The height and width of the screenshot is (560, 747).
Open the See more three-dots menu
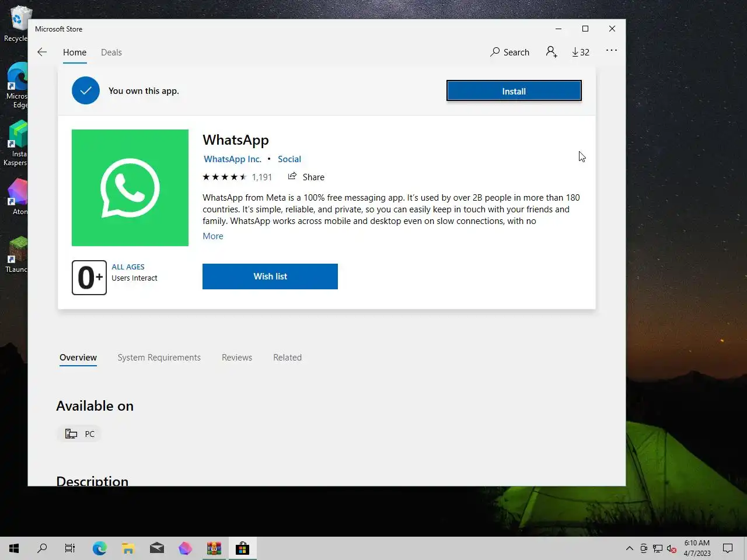click(x=612, y=51)
